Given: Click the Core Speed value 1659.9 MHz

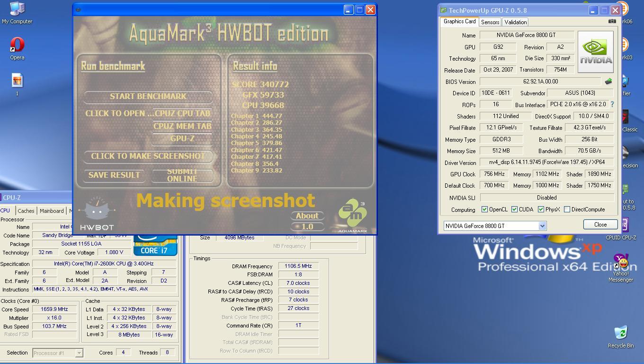Looking at the screenshot, I should tap(54, 309).
